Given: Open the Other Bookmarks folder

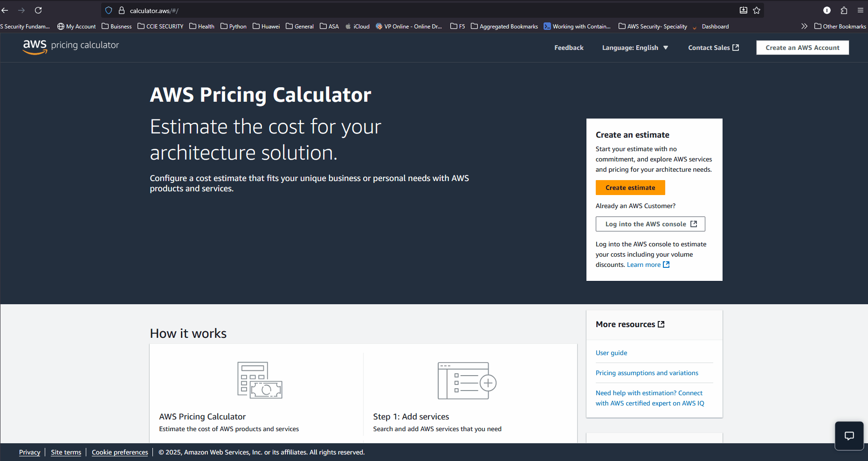Looking at the screenshot, I should click(x=840, y=26).
